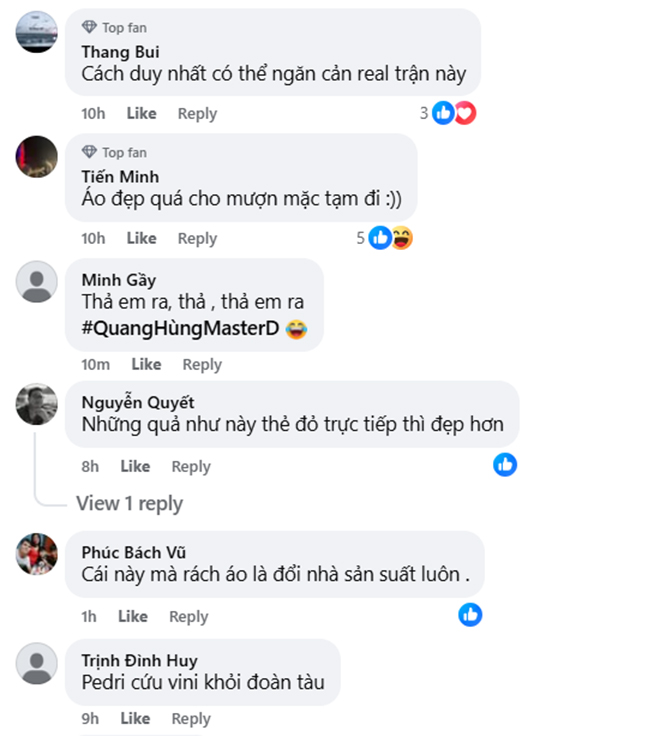Reply to Nguyễn Quyết's comment

pyautogui.click(x=191, y=466)
